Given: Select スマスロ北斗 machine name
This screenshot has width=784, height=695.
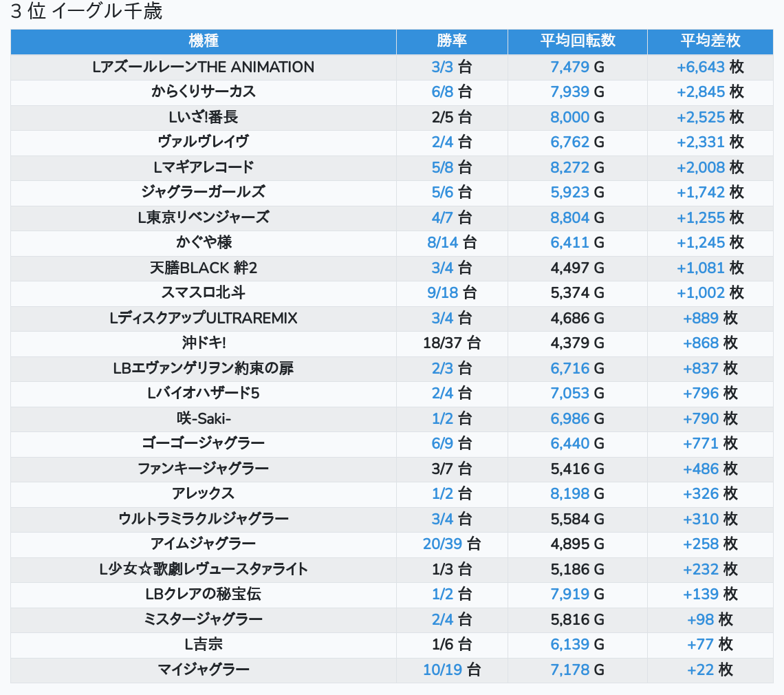Looking at the screenshot, I should [204, 292].
